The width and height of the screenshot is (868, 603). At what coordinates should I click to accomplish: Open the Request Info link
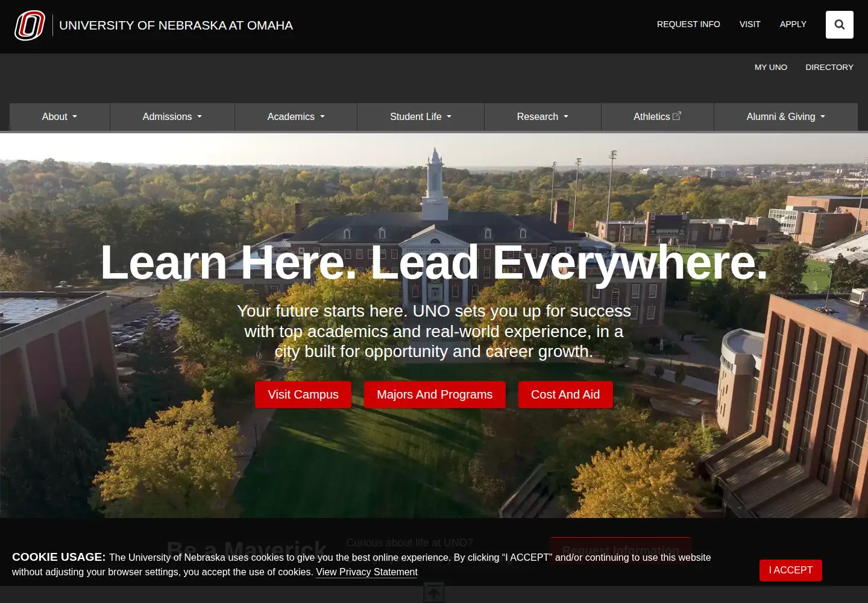click(x=688, y=24)
